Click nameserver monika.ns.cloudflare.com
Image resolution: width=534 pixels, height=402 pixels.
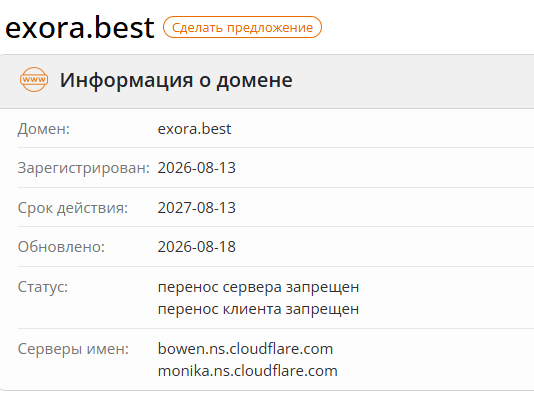coord(248,371)
